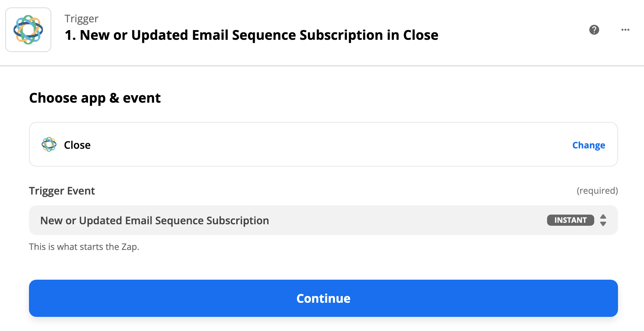The height and width of the screenshot is (331, 644).
Task: Open the help question mark icon
Action: [x=594, y=30]
